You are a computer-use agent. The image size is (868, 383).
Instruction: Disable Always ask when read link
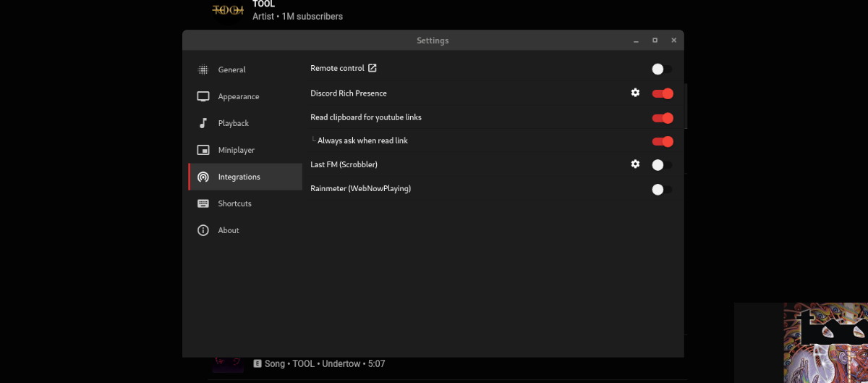pyautogui.click(x=662, y=142)
